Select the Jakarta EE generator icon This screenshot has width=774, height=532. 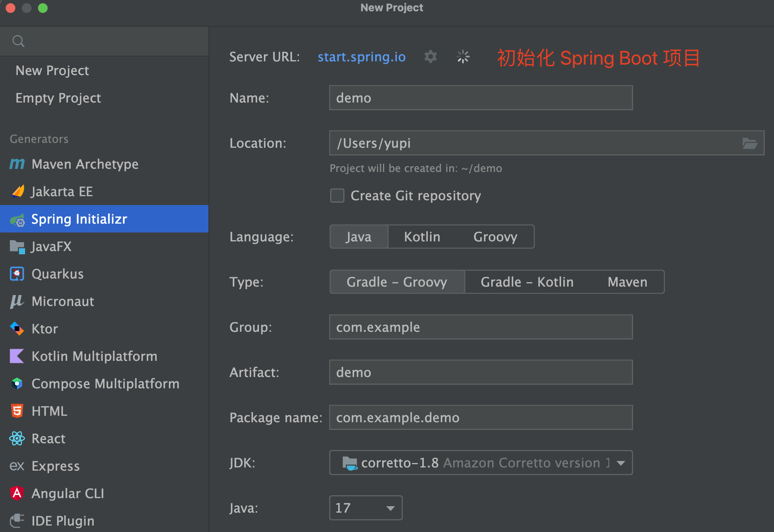[18, 191]
